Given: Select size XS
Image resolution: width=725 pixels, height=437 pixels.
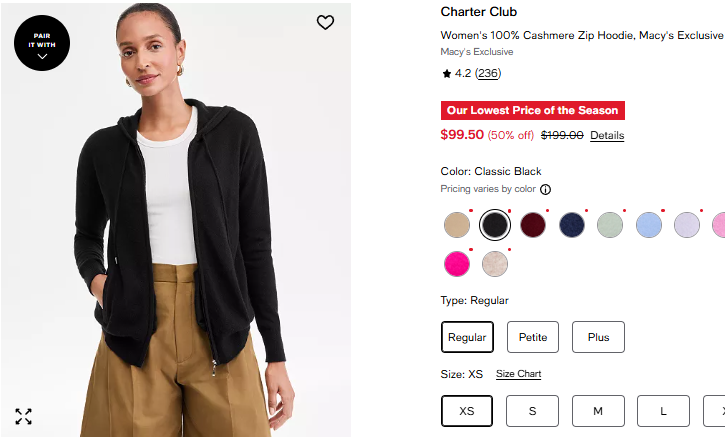Looking at the screenshot, I should (467, 411).
